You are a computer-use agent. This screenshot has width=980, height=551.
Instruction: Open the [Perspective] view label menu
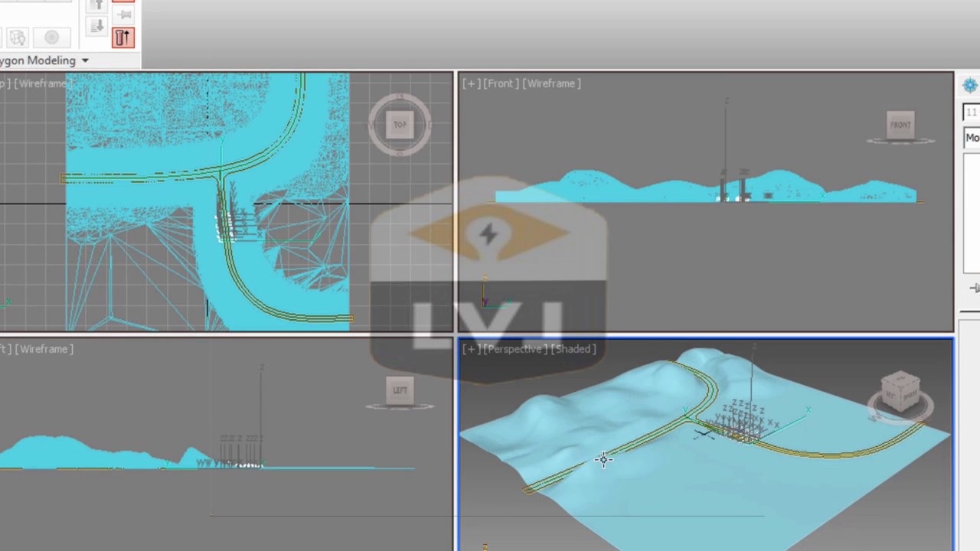point(514,349)
